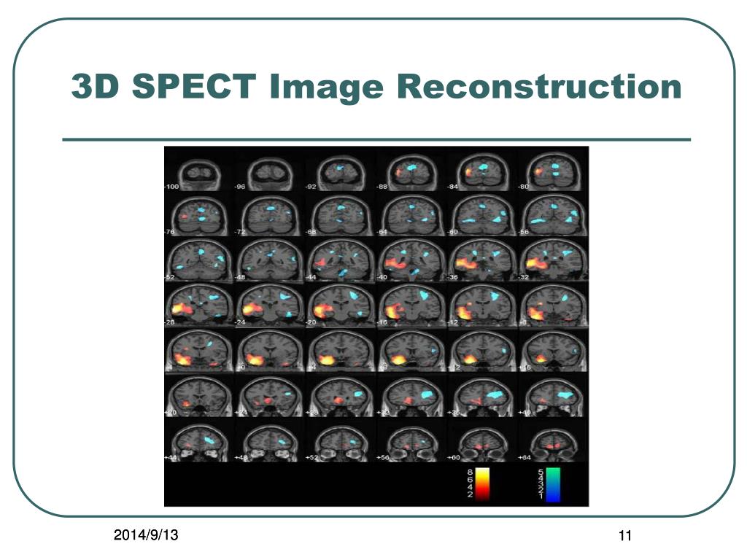Select the red-yellow color scale bar
747x560 pixels.
tap(482, 484)
